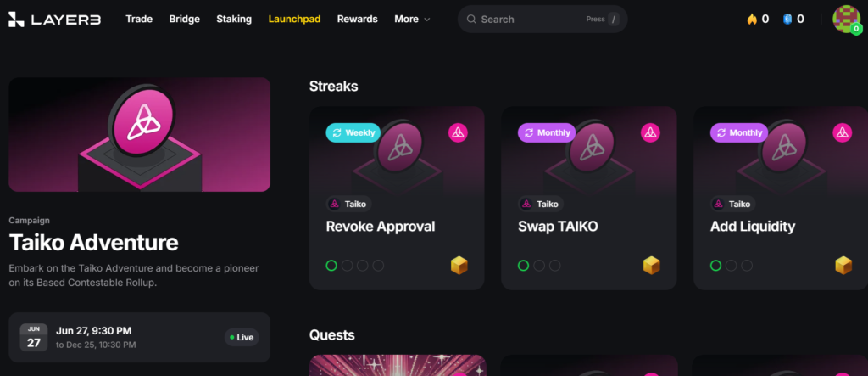868x376 pixels.
Task: Focus the Search input field
Action: click(542, 20)
